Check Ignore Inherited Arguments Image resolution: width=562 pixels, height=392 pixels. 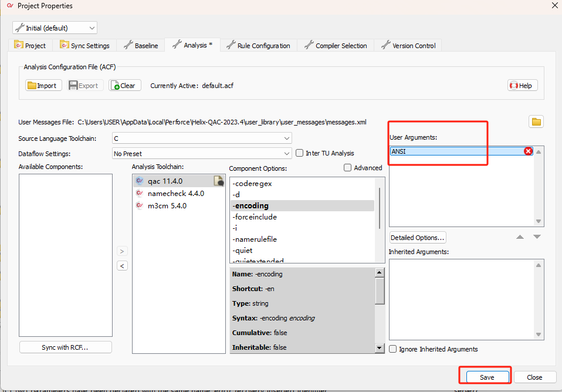(x=393, y=349)
